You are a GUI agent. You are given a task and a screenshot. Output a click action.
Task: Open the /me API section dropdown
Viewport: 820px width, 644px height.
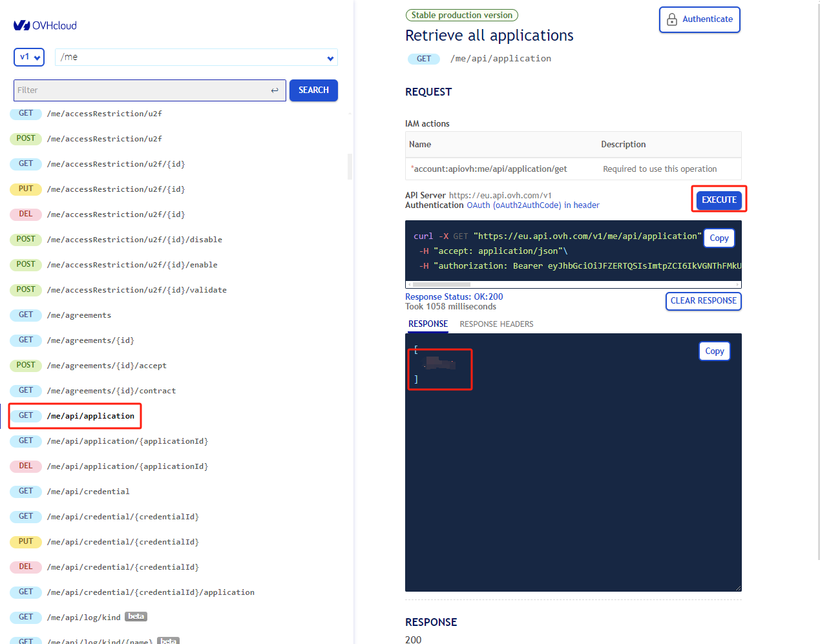[x=196, y=57]
